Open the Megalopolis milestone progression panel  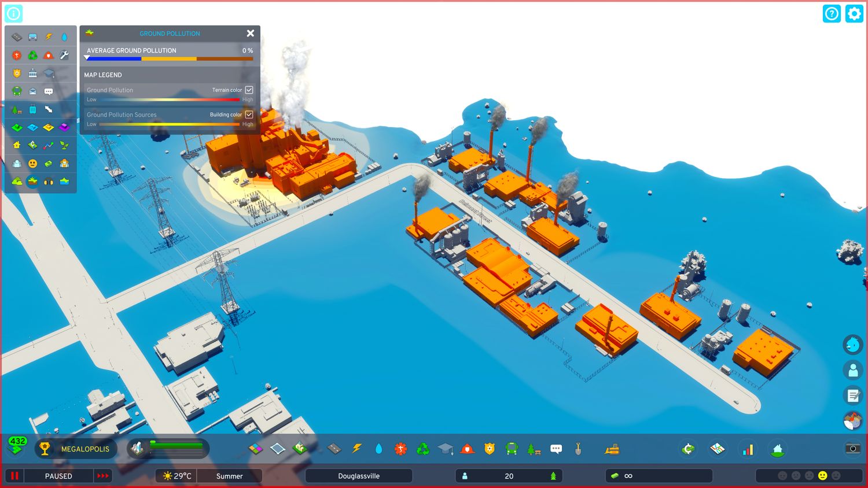coord(75,449)
